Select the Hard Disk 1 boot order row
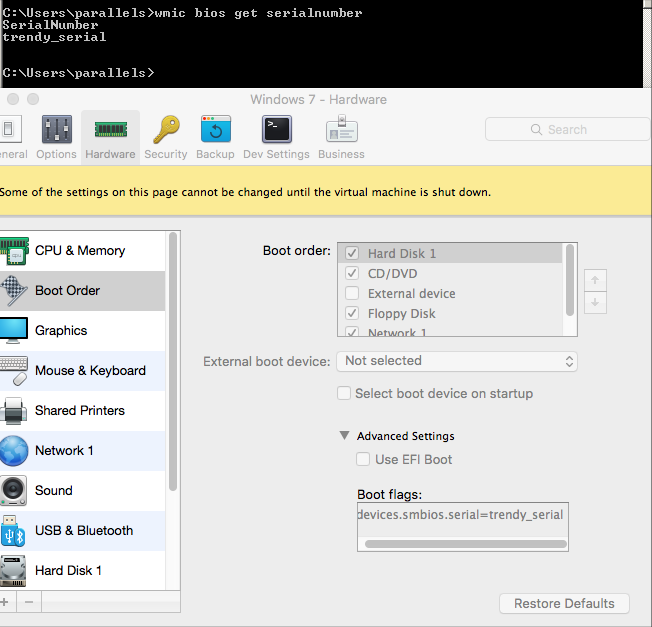Screen dimensions: 652x627 tap(450, 253)
